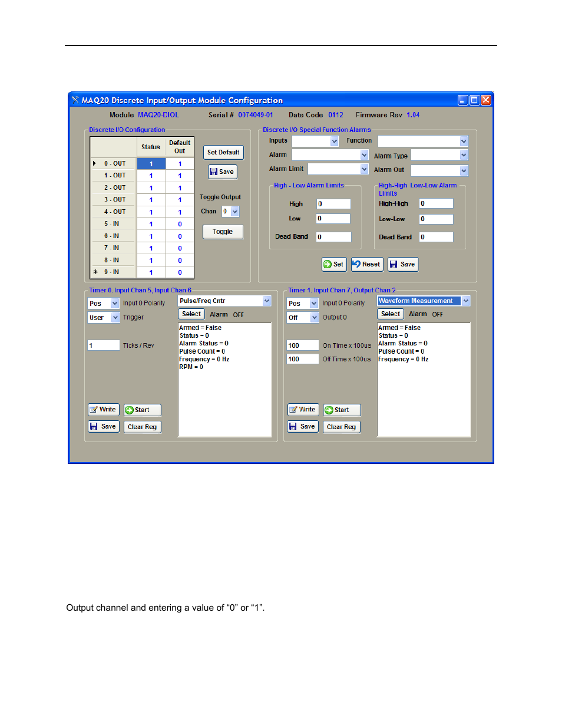
Task: Click Timer 0 Clear Reg button
Action: 142,427
